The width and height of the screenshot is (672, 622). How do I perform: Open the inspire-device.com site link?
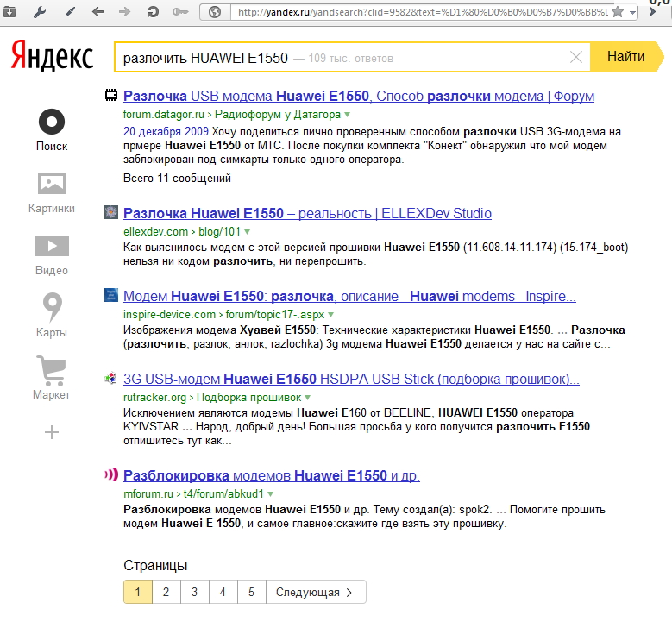[169, 314]
